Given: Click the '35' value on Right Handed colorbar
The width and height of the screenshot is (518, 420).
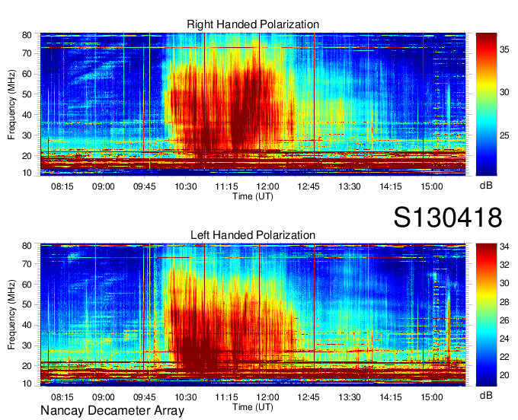Looking at the screenshot, I should tap(504, 49).
